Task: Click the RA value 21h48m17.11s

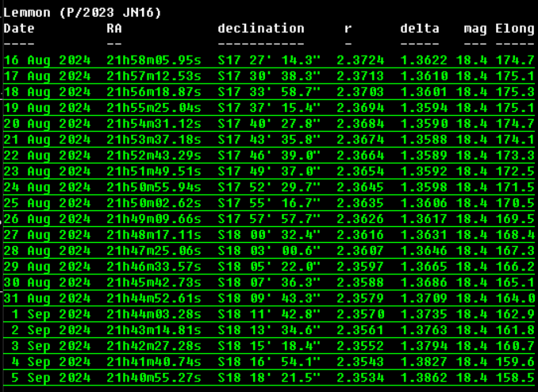Action: 154,234
